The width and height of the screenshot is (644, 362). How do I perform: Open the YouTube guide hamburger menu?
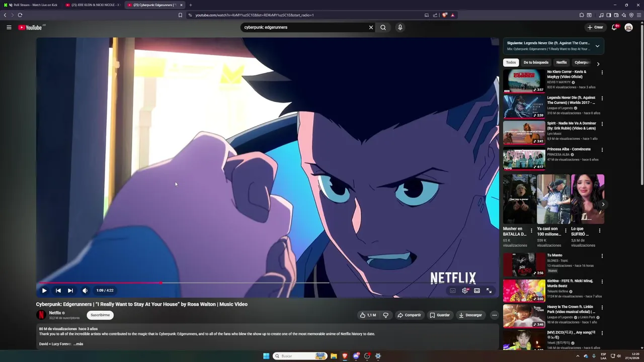(x=9, y=27)
